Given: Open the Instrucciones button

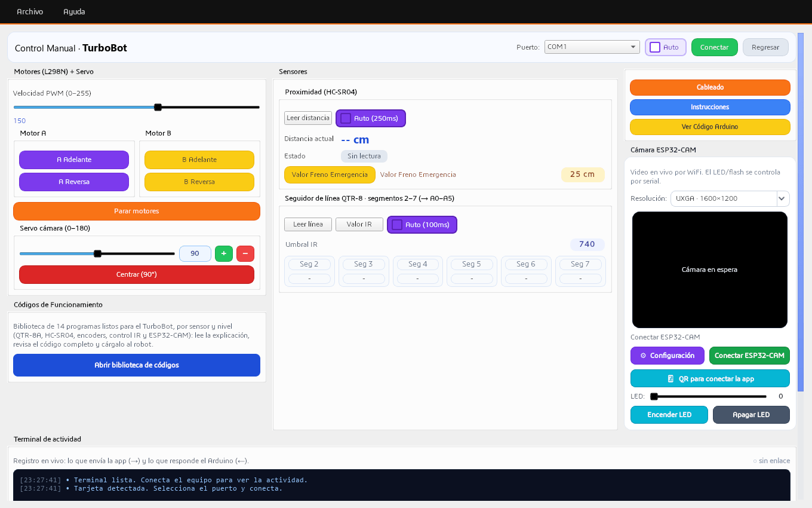Looking at the screenshot, I should click(710, 107).
